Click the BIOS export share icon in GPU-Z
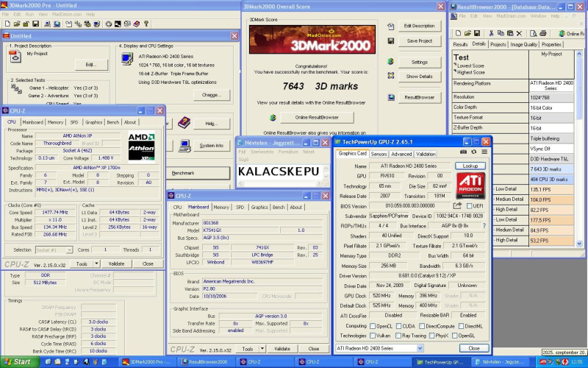The image size is (588, 368). tap(457, 206)
